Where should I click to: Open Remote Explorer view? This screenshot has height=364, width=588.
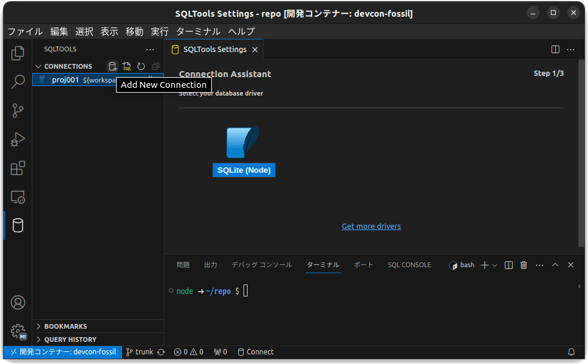pyautogui.click(x=17, y=197)
